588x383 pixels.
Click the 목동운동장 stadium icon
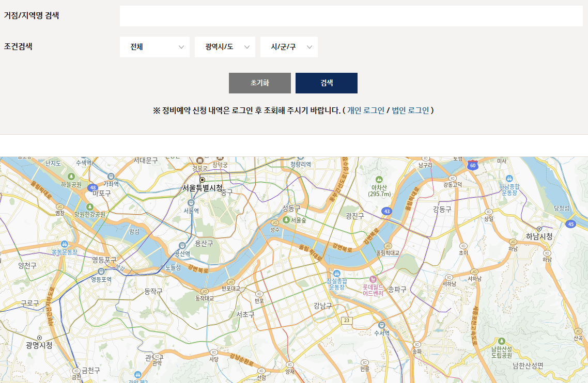point(65,244)
